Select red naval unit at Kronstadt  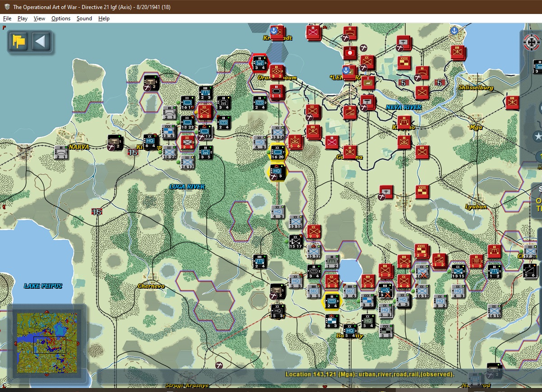[277, 32]
